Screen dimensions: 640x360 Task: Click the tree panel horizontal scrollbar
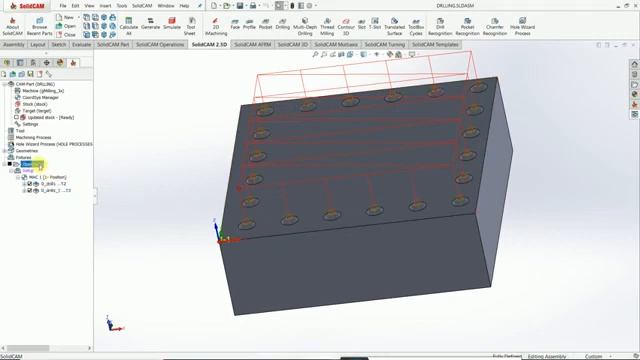[x=28, y=348]
